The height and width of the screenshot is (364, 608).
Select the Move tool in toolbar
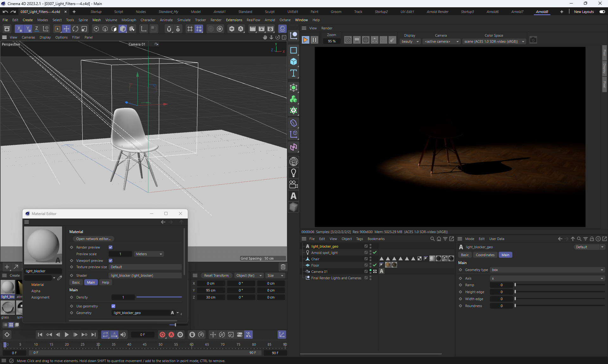(66, 29)
